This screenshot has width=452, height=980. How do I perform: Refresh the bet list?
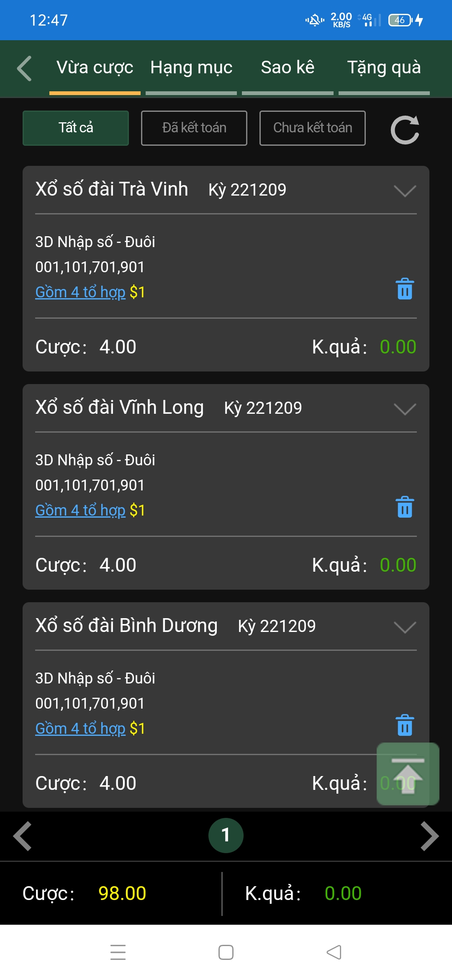pyautogui.click(x=405, y=129)
